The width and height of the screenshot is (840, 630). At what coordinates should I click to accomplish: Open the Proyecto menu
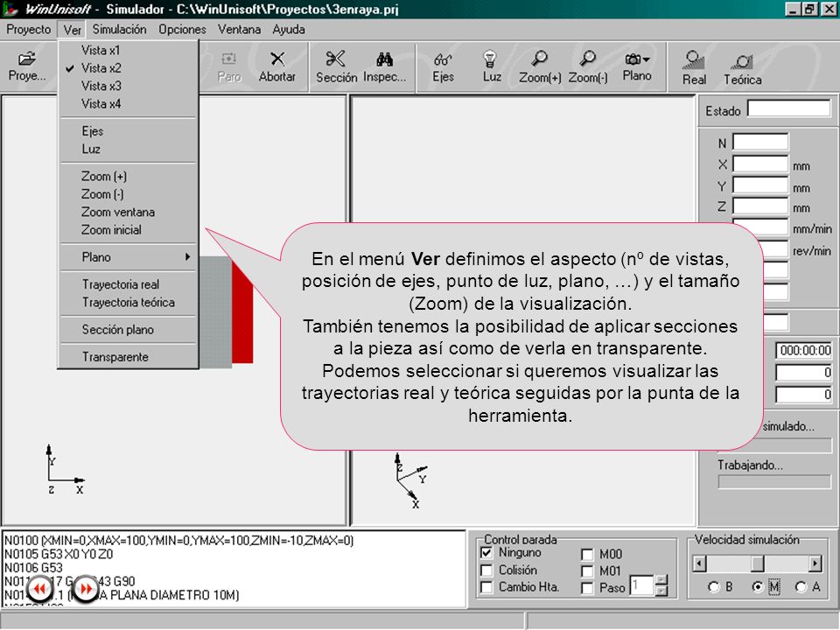click(x=28, y=30)
